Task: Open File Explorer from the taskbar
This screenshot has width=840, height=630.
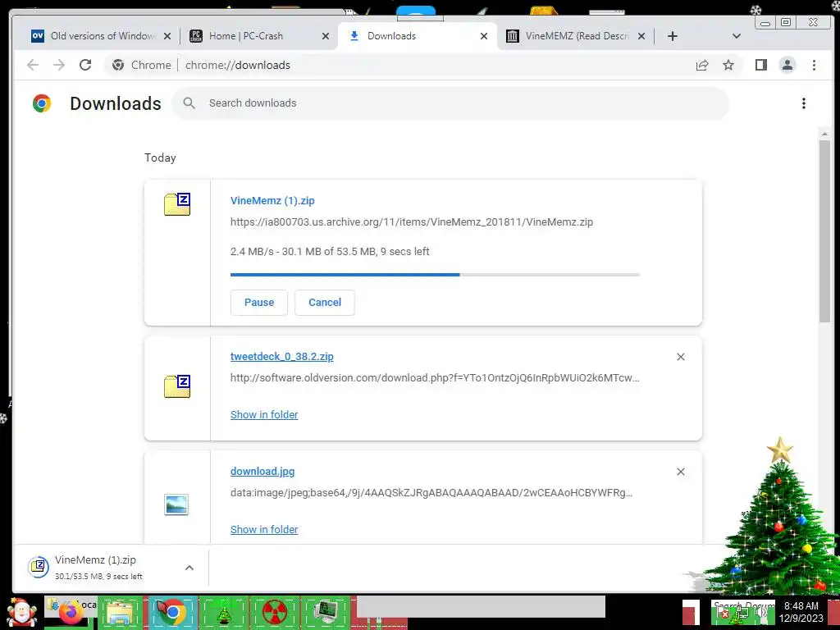Action: [120, 612]
